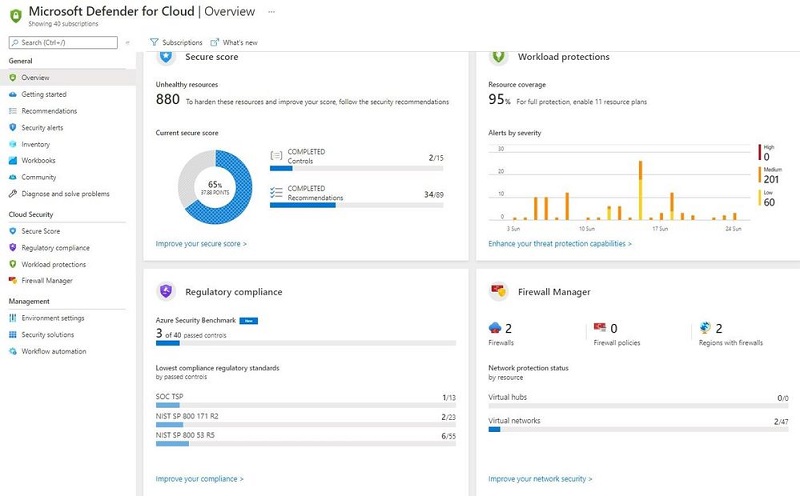Viewport: 800px width, 496px height.
Task: Open Workbooks in the sidebar
Action: (x=38, y=160)
